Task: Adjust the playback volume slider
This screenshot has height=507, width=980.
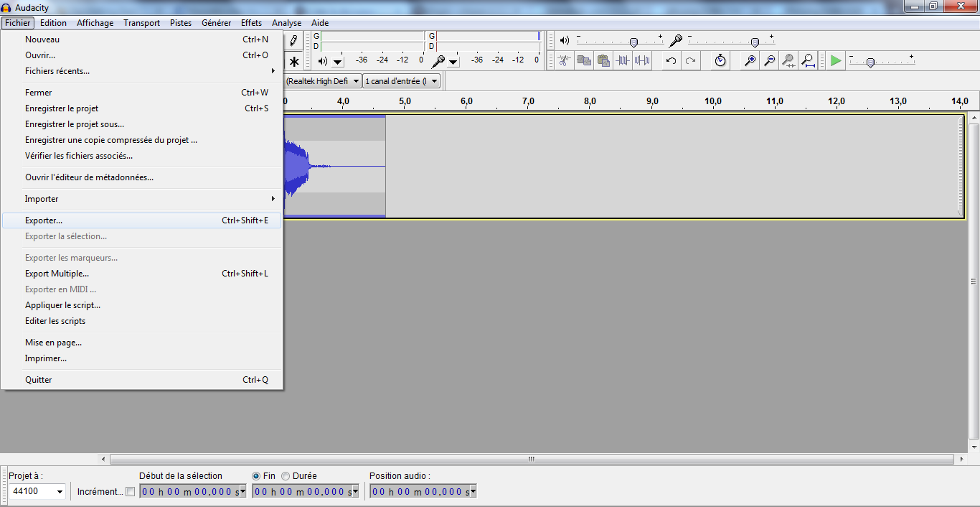Action: 633,42
